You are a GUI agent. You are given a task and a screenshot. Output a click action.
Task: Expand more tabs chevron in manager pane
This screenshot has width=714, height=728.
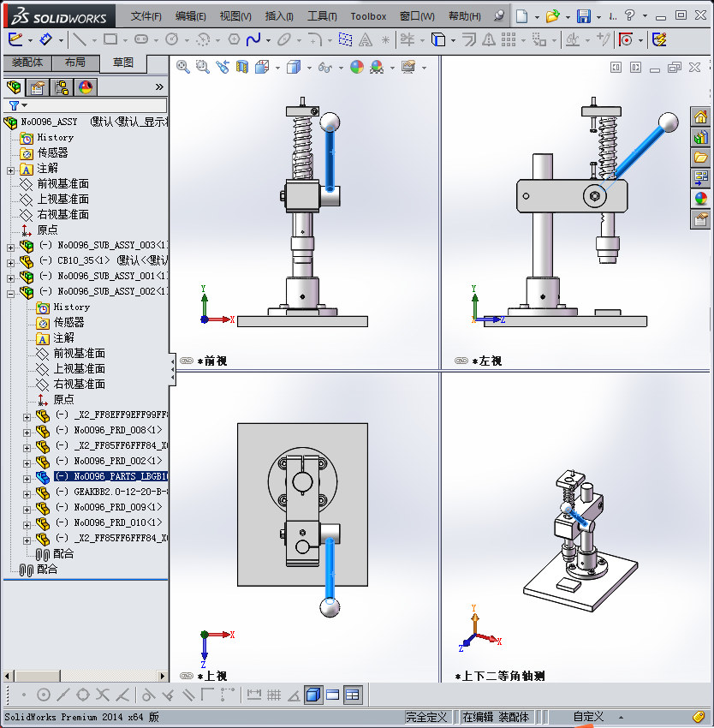(159, 87)
